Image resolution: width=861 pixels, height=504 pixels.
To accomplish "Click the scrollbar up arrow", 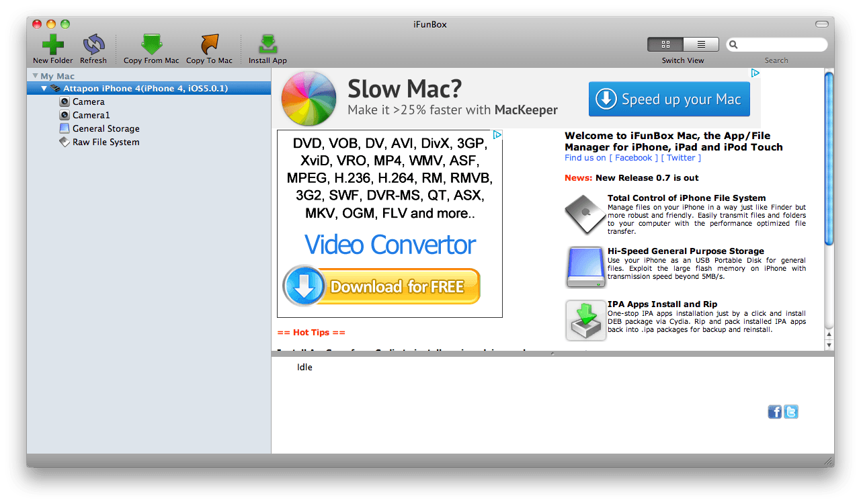I will (x=829, y=335).
